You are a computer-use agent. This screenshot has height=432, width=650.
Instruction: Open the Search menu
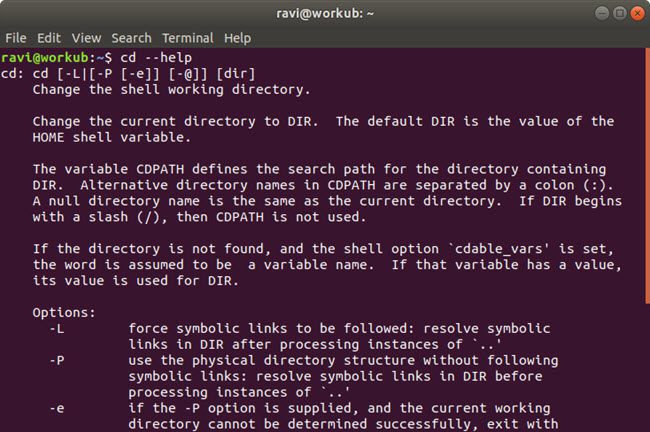coord(131,38)
